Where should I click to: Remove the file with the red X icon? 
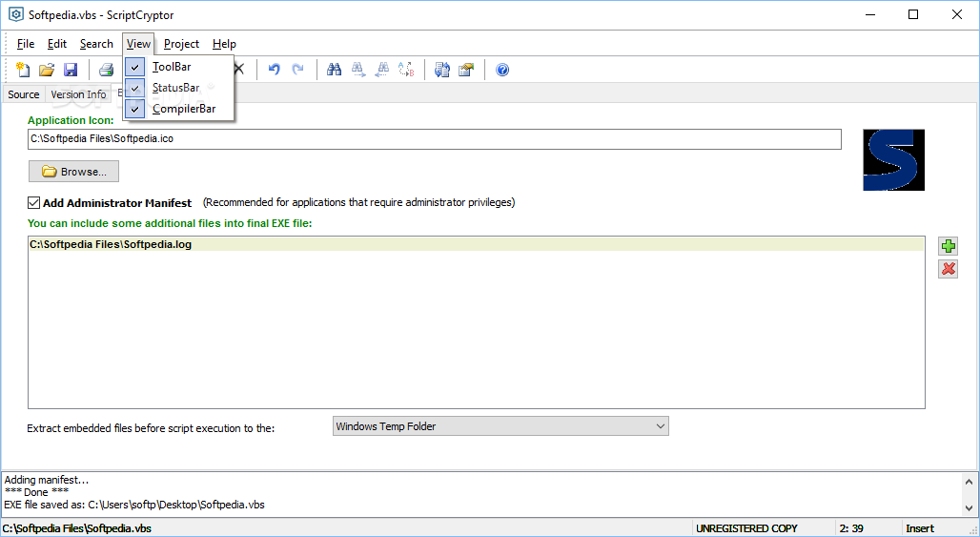(949, 269)
